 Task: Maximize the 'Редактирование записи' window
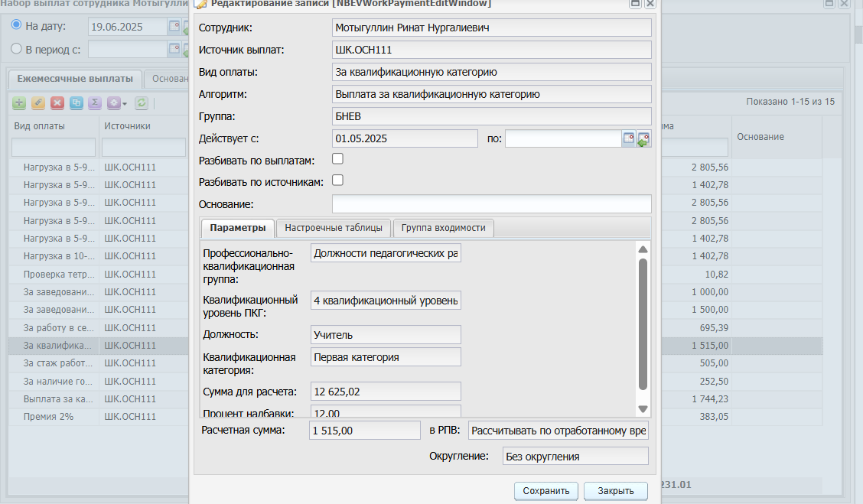635,3
